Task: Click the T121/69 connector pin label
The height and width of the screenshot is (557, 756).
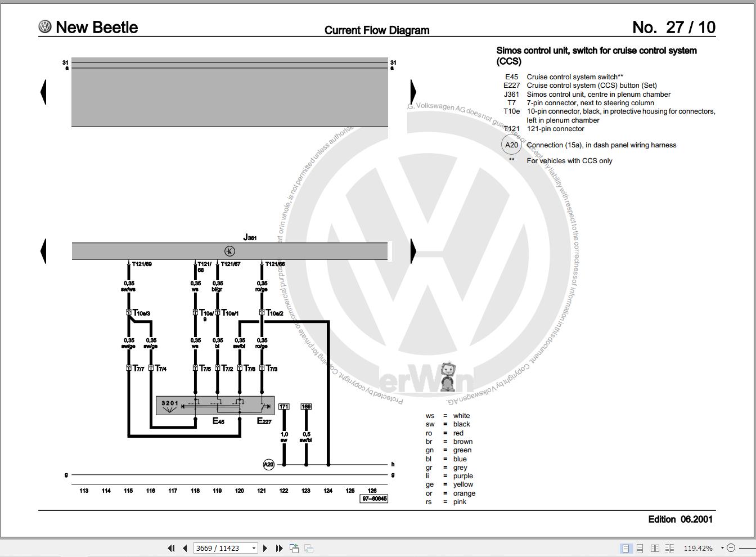Action: point(142,264)
